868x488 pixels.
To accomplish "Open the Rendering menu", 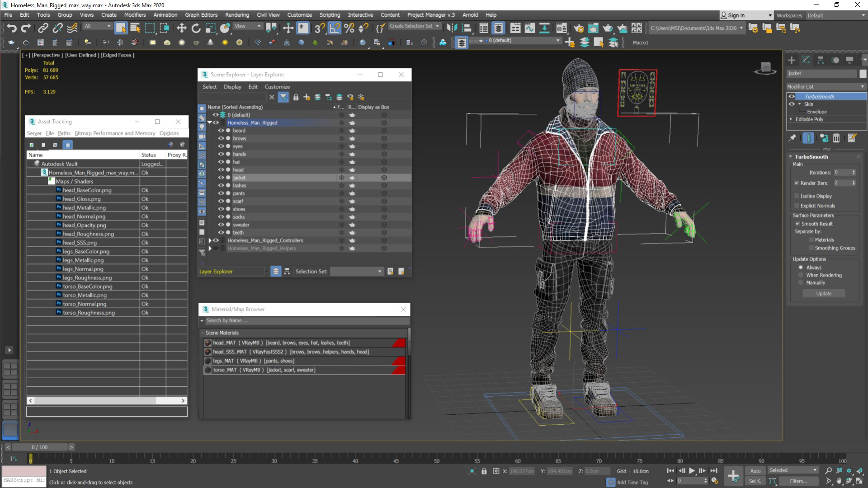I will point(237,15).
